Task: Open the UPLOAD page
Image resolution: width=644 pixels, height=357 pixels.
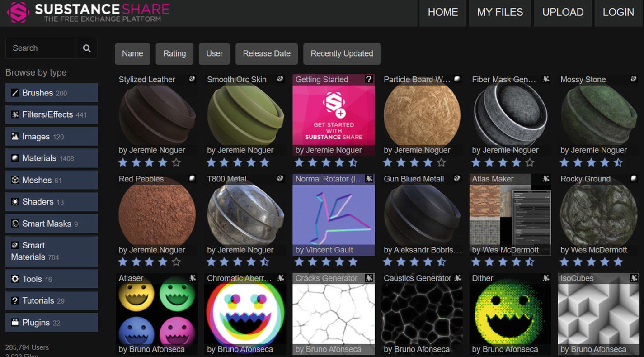Action: point(563,13)
